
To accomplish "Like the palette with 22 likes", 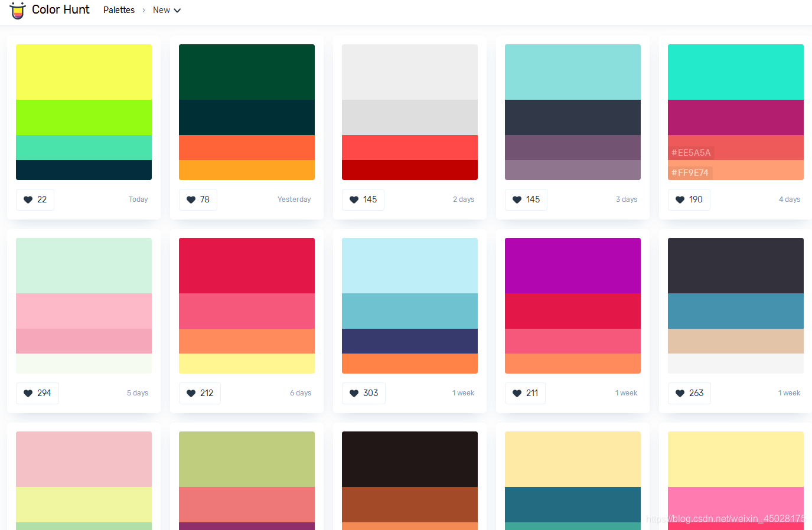I will tap(35, 199).
